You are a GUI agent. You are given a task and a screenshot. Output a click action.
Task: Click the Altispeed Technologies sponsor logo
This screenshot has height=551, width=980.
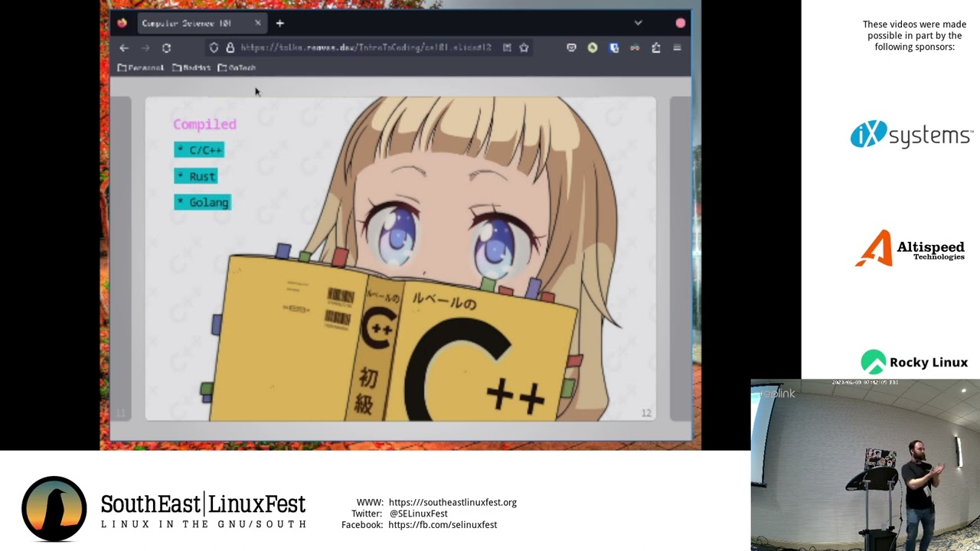point(910,248)
